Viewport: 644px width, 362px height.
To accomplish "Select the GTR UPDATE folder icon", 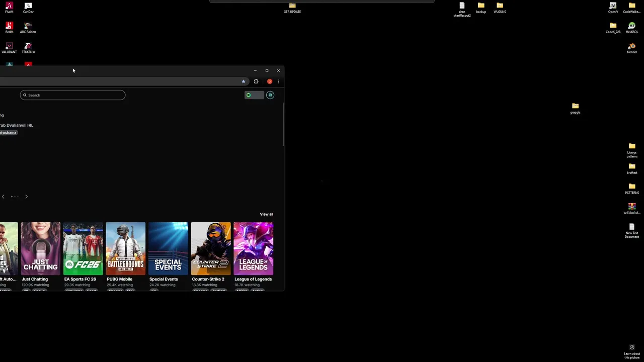I will (292, 8).
